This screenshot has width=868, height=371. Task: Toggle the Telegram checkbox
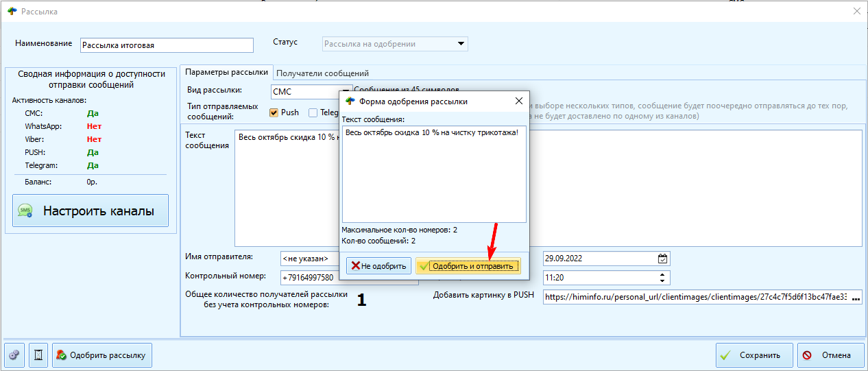click(x=313, y=112)
